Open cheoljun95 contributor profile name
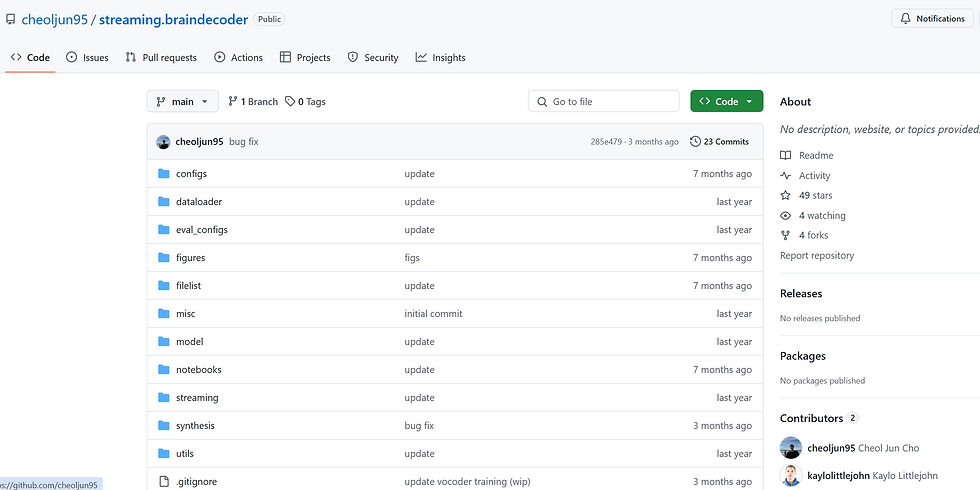Image resolution: width=980 pixels, height=490 pixels. point(831,448)
